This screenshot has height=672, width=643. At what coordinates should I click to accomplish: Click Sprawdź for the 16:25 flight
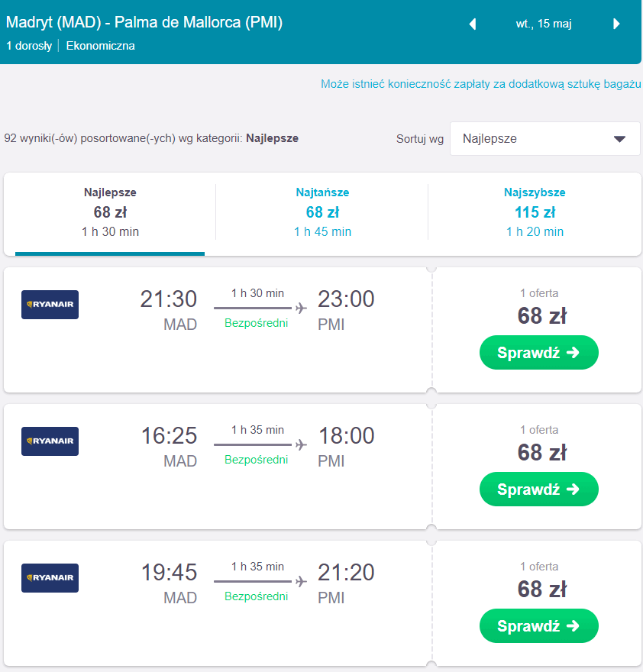(x=539, y=489)
